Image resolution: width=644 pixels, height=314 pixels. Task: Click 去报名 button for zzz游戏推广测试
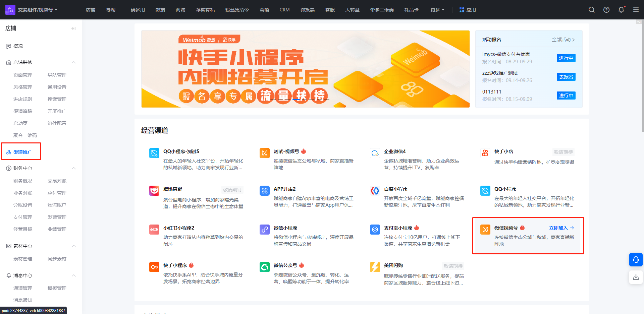[566, 77]
